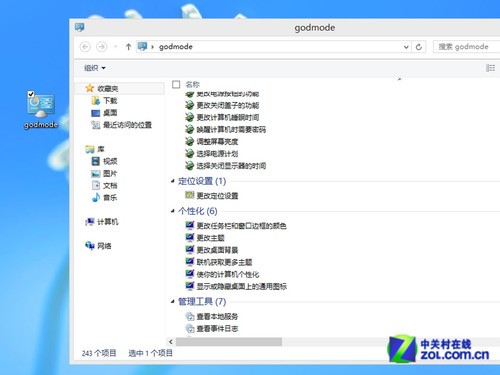Open the 视频 library

[x=110, y=161]
